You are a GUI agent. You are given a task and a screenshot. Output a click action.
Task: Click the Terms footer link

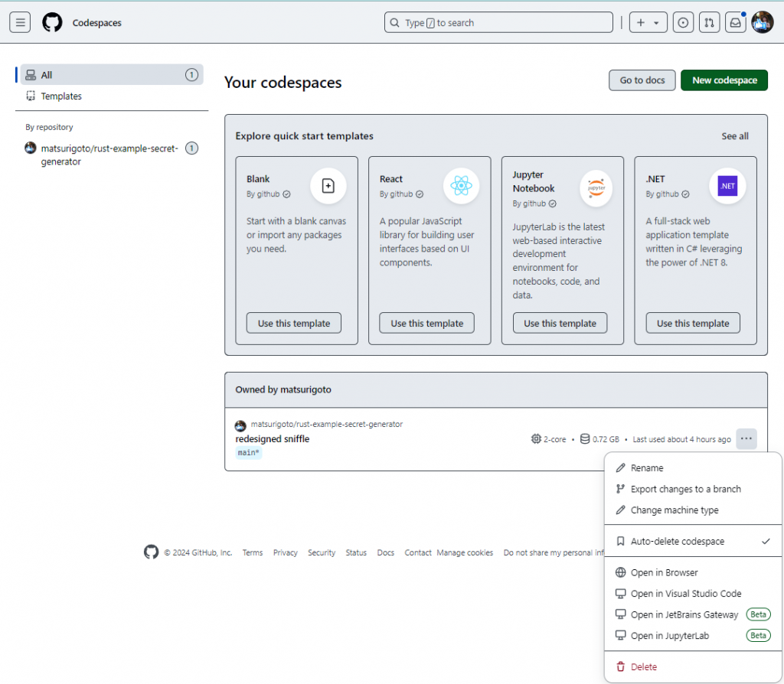coord(253,552)
